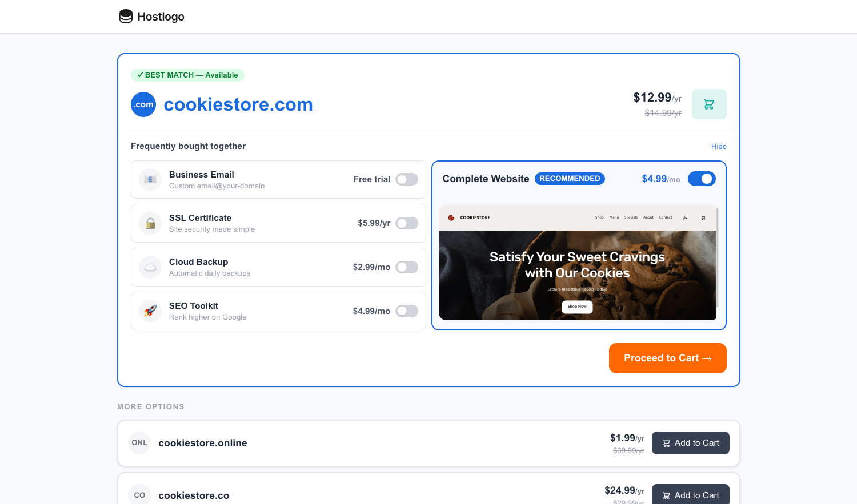Viewport: 857px width, 504px height.
Task: Hide the Frequently bought together section
Action: 719,146
